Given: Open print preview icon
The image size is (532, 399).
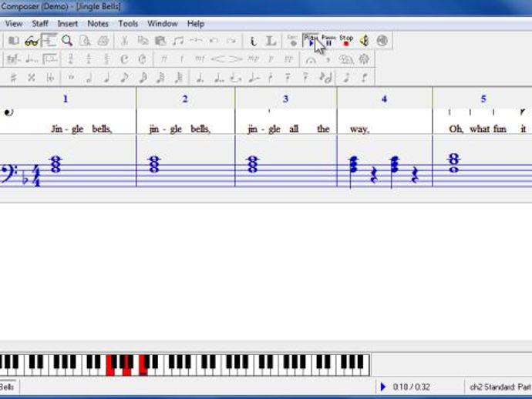Looking at the screenshot, I should point(85,41).
